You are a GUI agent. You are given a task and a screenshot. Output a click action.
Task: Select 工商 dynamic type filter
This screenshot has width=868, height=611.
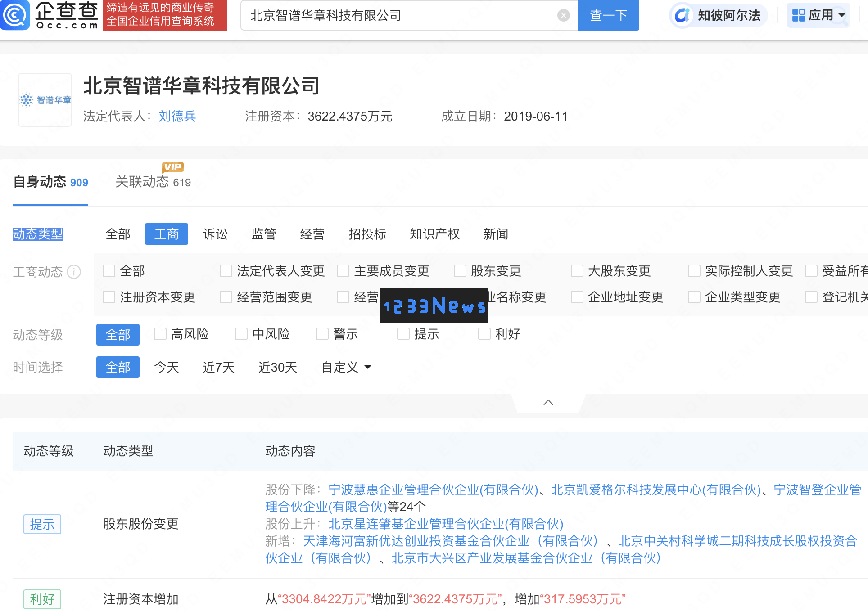tap(167, 234)
